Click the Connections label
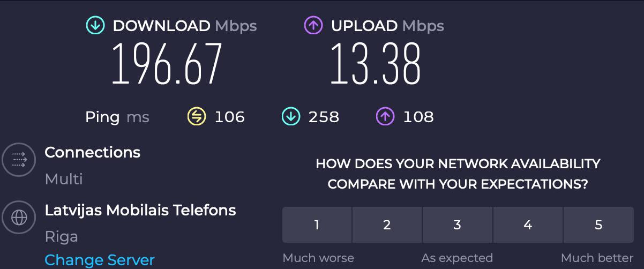 tap(93, 152)
